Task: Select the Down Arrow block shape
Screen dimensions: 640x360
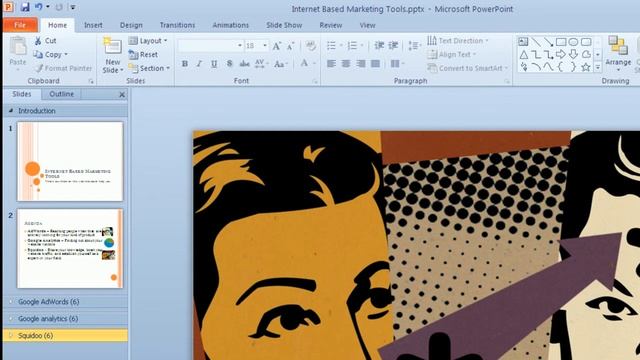Action: pos(573,54)
